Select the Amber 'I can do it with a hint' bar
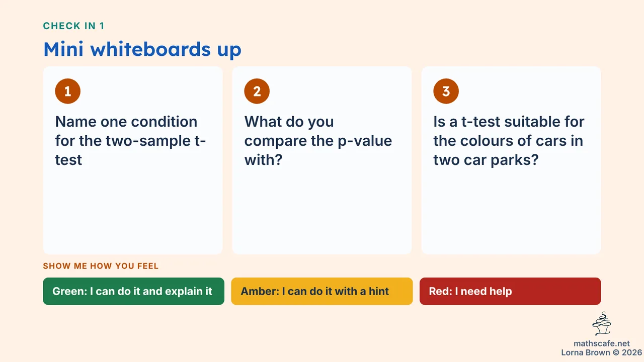 pos(322,291)
